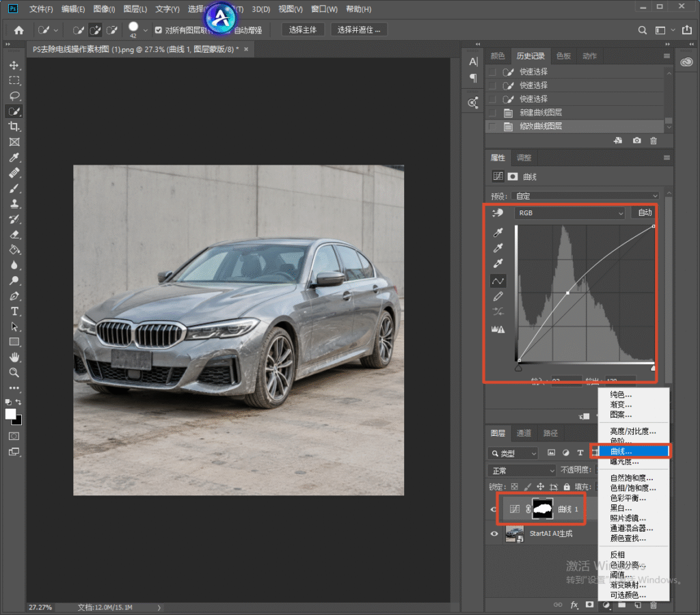Open the RGB channel dropdown

pyautogui.click(x=569, y=213)
